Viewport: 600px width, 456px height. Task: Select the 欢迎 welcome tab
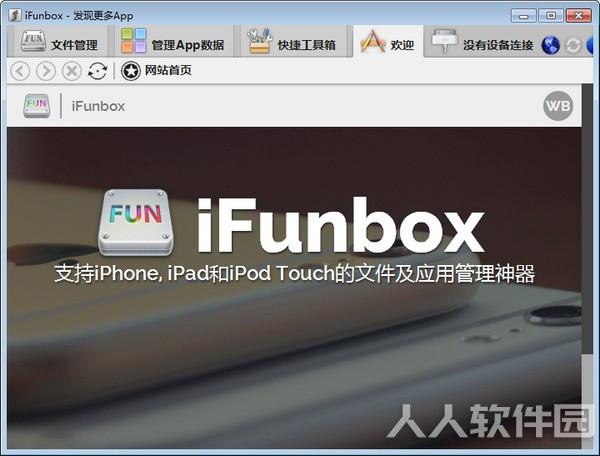click(x=388, y=43)
